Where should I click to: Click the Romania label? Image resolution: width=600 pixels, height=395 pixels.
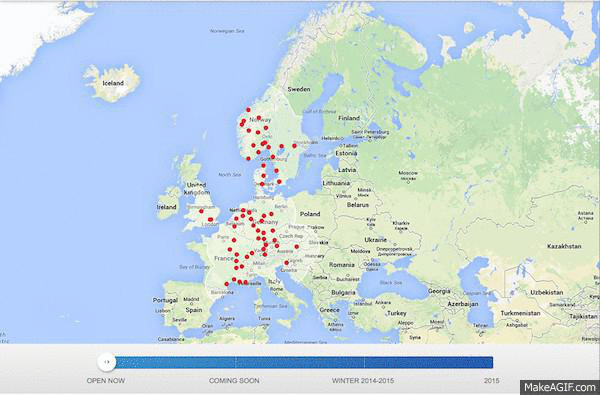(342, 265)
